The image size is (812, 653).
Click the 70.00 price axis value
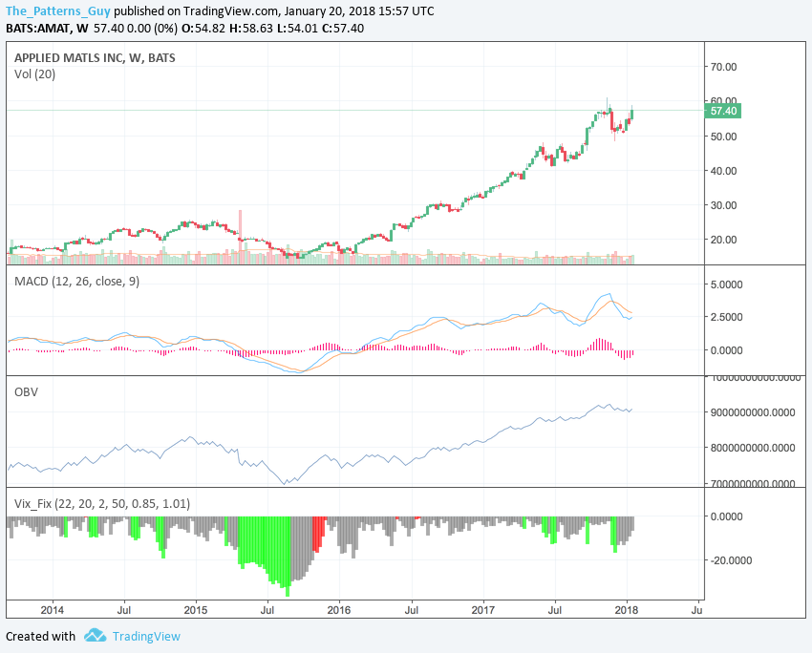pos(723,67)
